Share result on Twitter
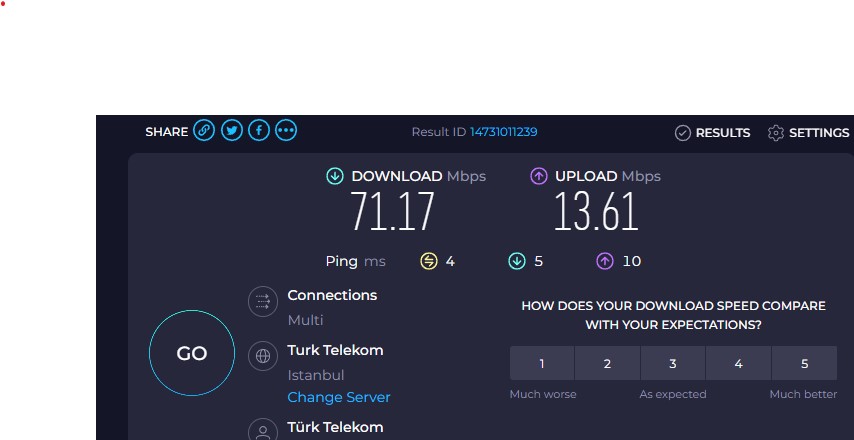This screenshot has width=854, height=440. [x=231, y=131]
